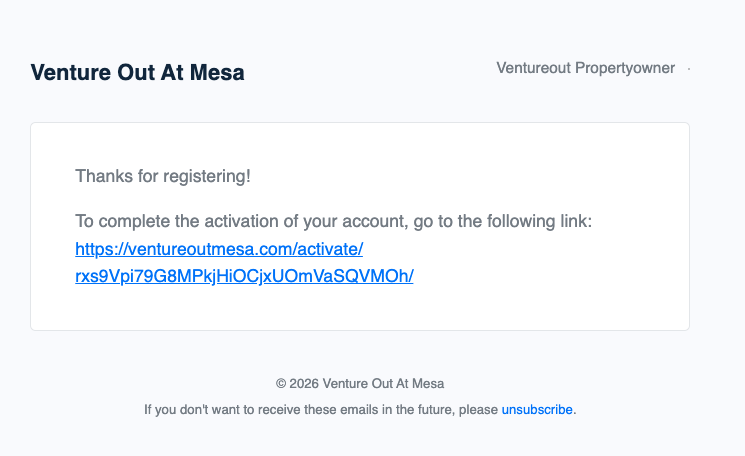This screenshot has width=745, height=456.
Task: Click the 'To complete the activation' sentence
Action: (x=333, y=221)
